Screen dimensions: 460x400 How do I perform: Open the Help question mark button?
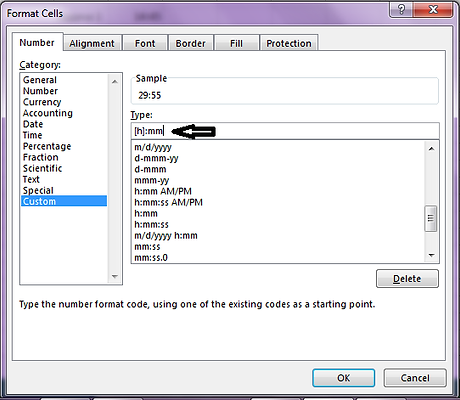(401, 9)
